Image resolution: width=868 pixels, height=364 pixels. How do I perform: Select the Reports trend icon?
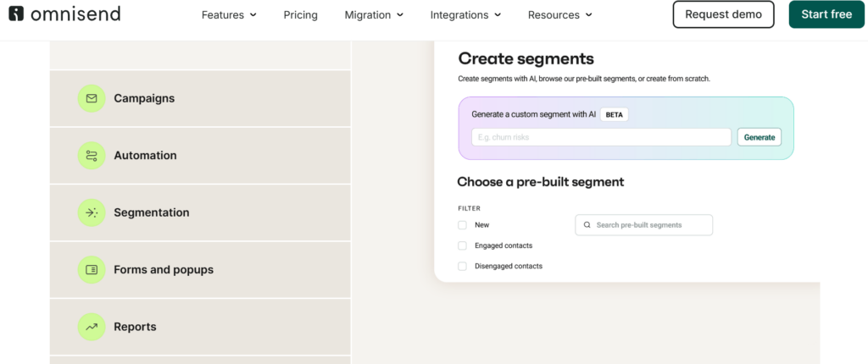(x=92, y=327)
